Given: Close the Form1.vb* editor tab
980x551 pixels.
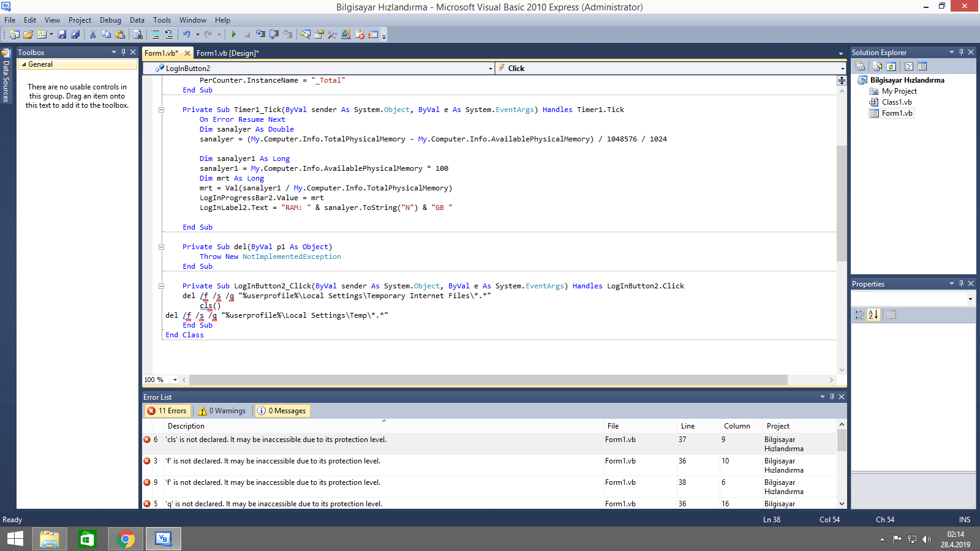Looking at the screenshot, I should (187, 53).
